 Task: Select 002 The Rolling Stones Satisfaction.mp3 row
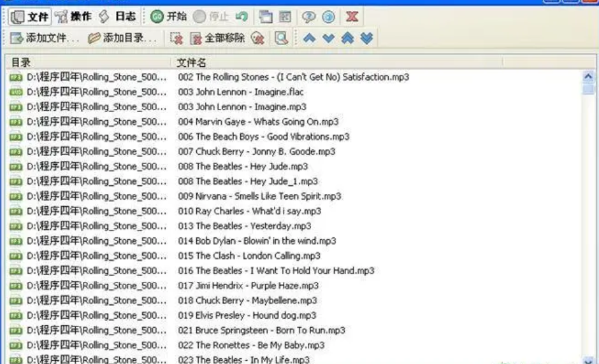(293, 77)
